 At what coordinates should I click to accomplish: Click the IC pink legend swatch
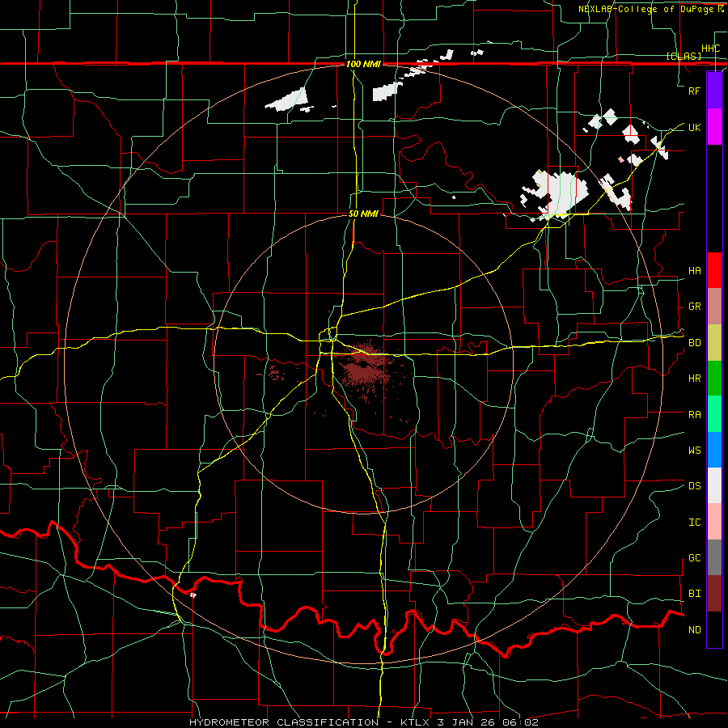click(714, 522)
